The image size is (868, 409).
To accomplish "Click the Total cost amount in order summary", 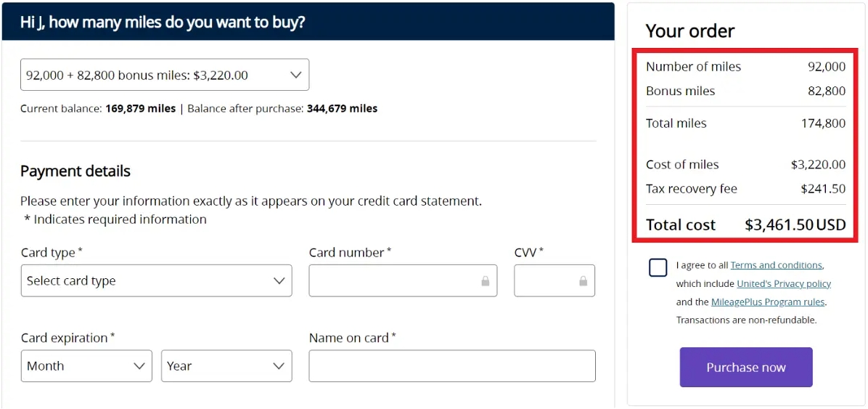I will point(795,225).
